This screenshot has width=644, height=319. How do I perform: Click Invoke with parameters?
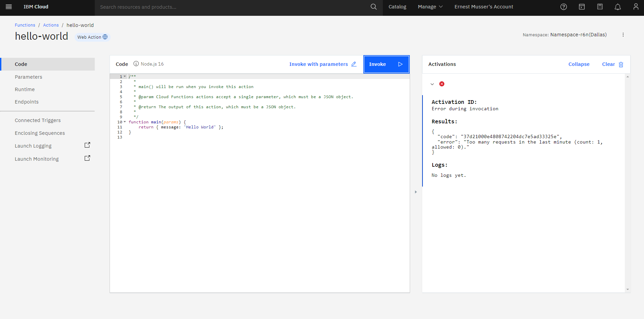tap(319, 64)
